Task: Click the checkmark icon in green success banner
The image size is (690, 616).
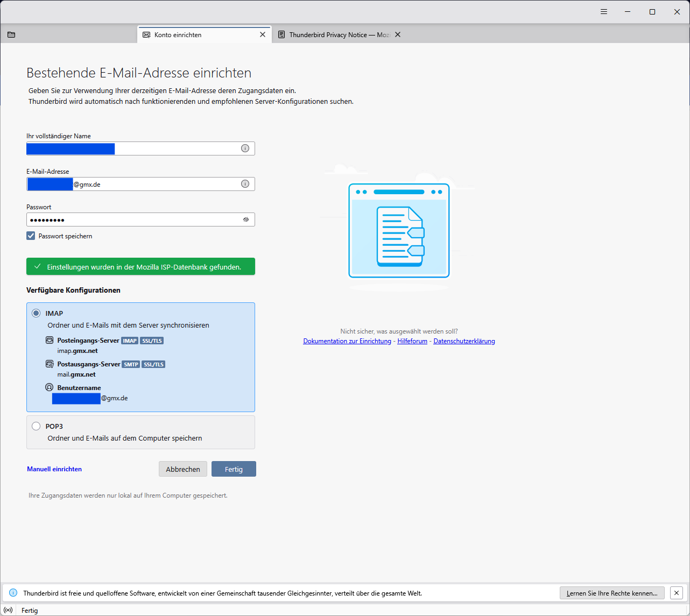Action: (37, 266)
